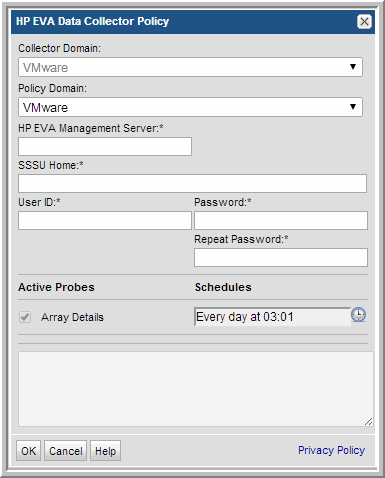The width and height of the screenshot is (385, 478).
Task: Focus the HP EVA Management Server field
Action: [105, 146]
